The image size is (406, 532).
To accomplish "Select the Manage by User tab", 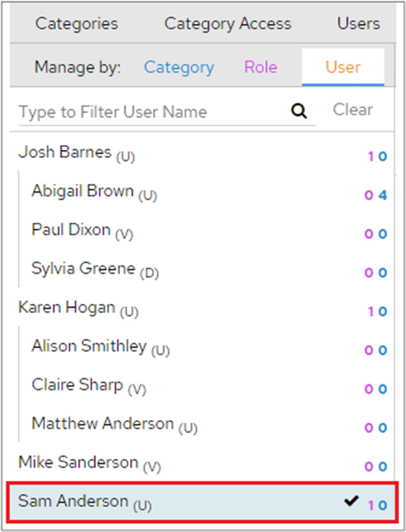I will pyautogui.click(x=343, y=66).
